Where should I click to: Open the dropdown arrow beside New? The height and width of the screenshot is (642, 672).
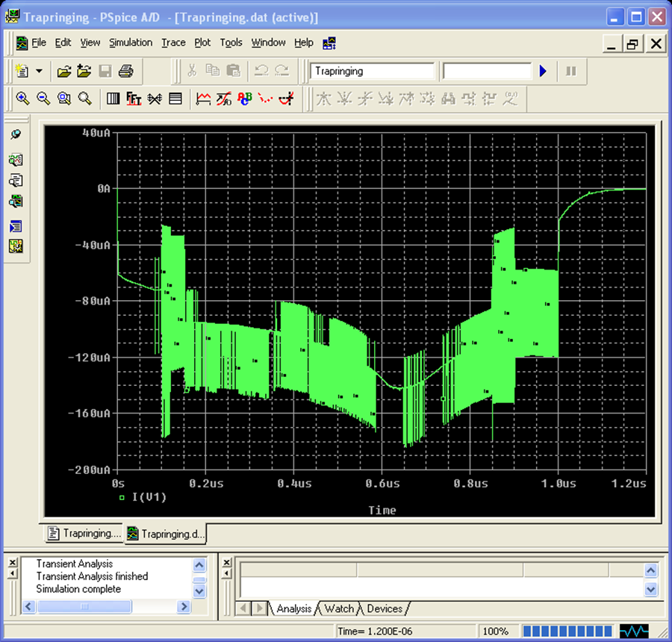click(x=39, y=71)
